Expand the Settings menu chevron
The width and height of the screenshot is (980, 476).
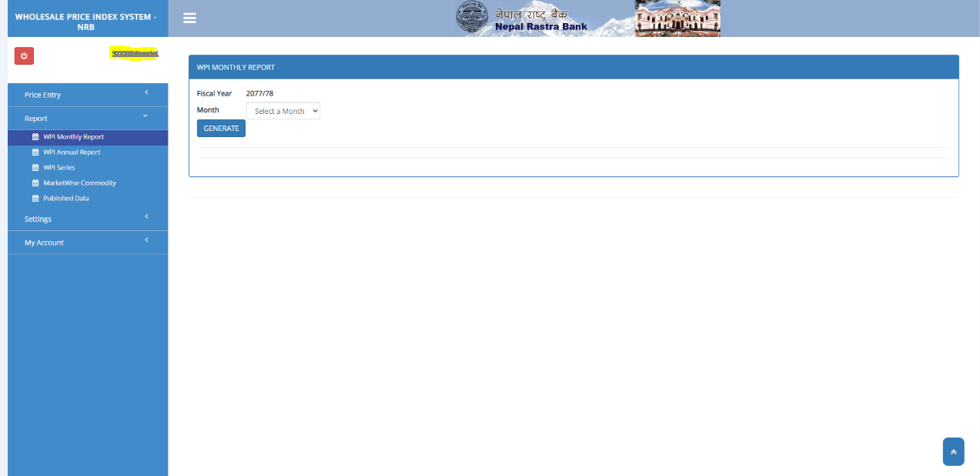pyautogui.click(x=146, y=217)
